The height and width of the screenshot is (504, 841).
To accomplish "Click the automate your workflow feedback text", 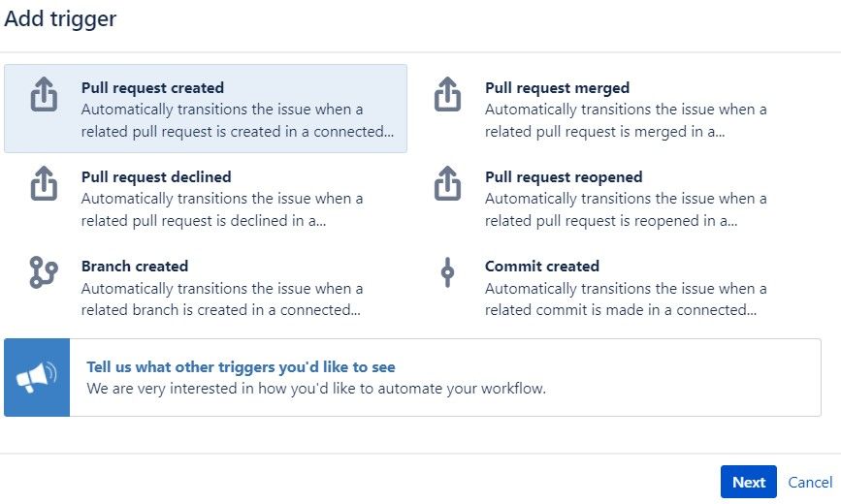I will pos(316,389).
